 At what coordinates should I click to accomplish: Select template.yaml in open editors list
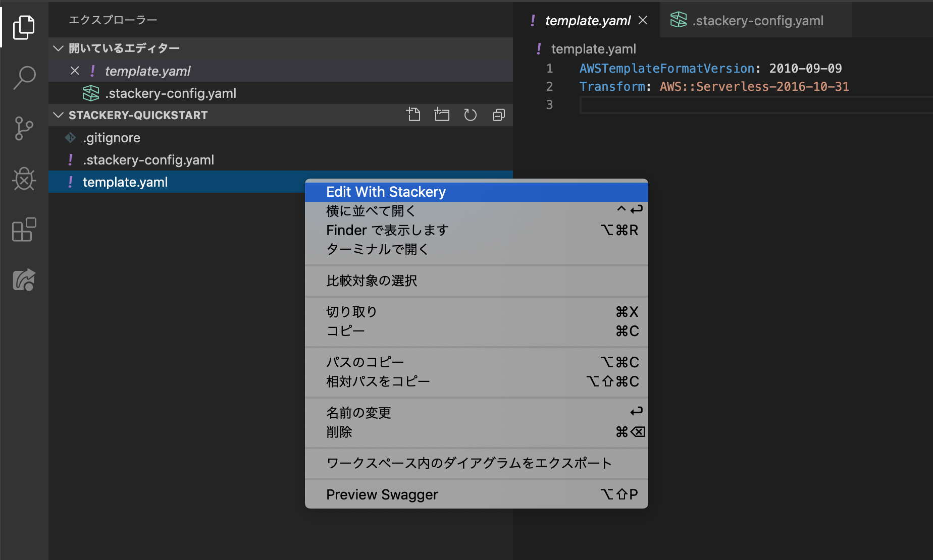(281, 71)
